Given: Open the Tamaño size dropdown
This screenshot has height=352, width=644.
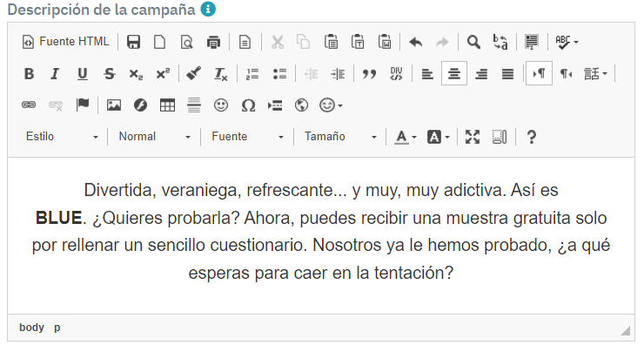Looking at the screenshot, I should point(340,137).
